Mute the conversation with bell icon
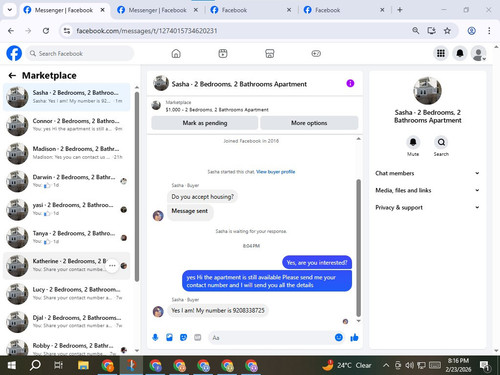This screenshot has height=375, width=500. (413, 143)
